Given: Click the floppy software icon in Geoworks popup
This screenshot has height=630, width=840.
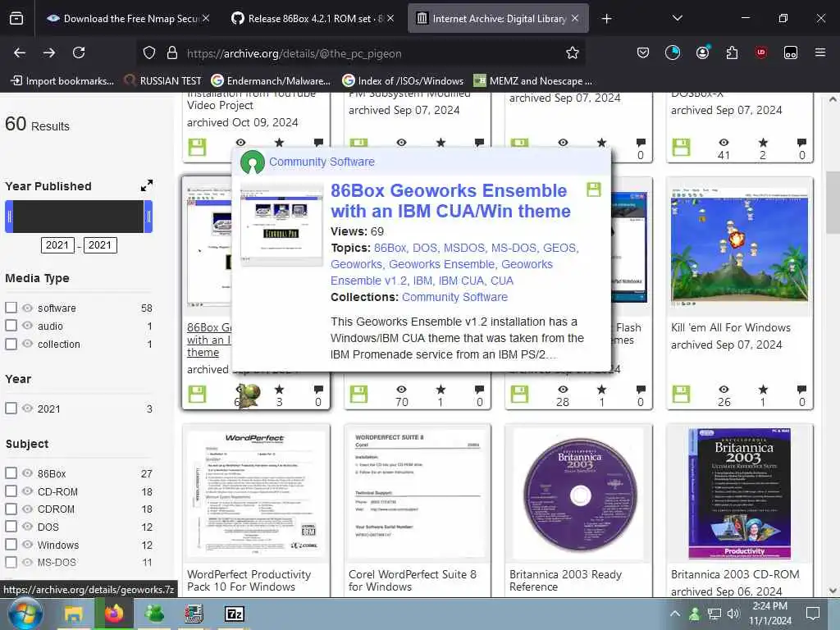Looking at the screenshot, I should click(x=594, y=189).
